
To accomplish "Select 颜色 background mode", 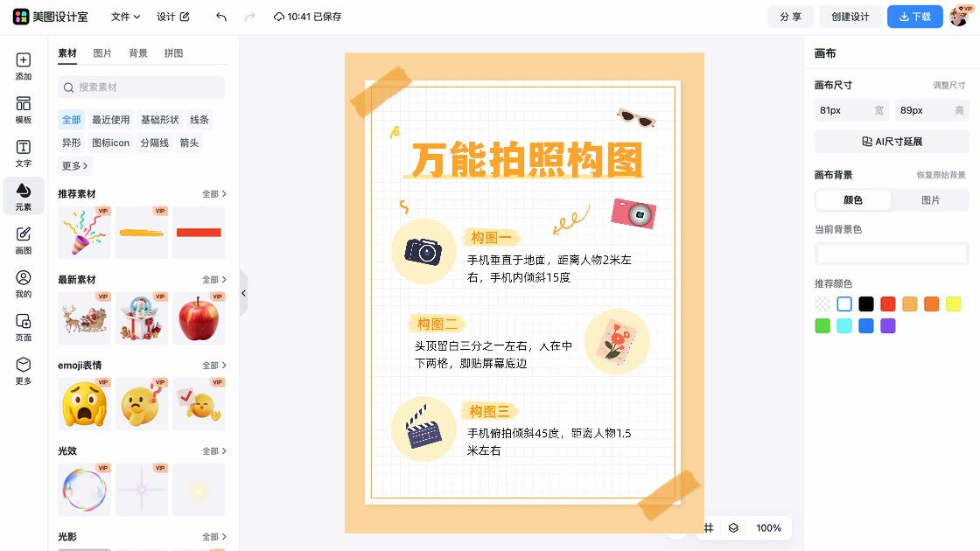I will point(853,200).
